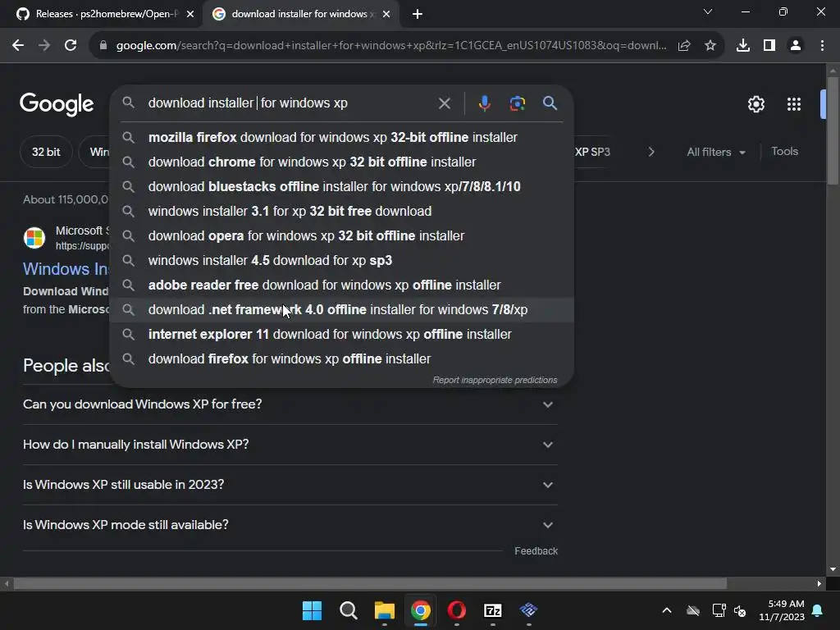840x630 pixels.
Task: Click the vertical scrollbar thumb
Action: [833, 130]
